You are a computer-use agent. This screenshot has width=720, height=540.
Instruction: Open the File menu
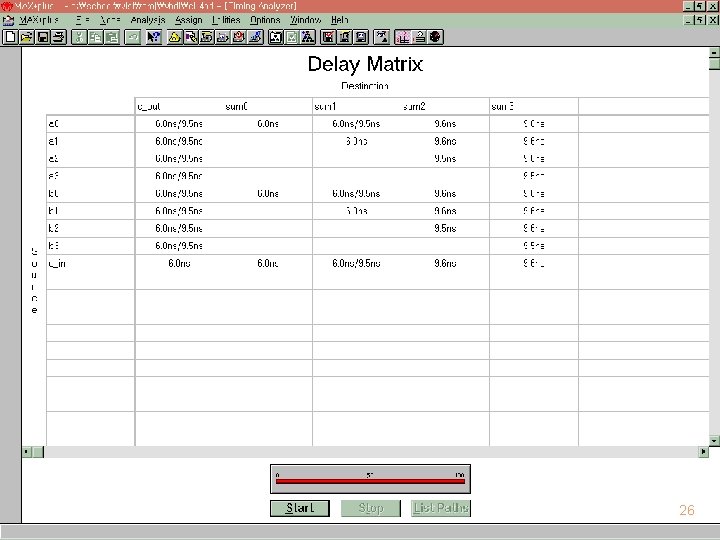[83, 20]
